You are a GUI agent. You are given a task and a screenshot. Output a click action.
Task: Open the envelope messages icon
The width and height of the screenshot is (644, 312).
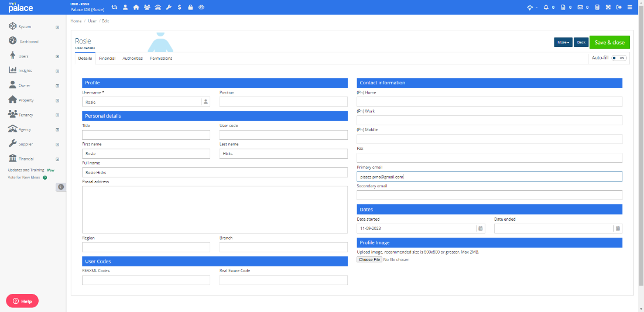[x=580, y=8]
